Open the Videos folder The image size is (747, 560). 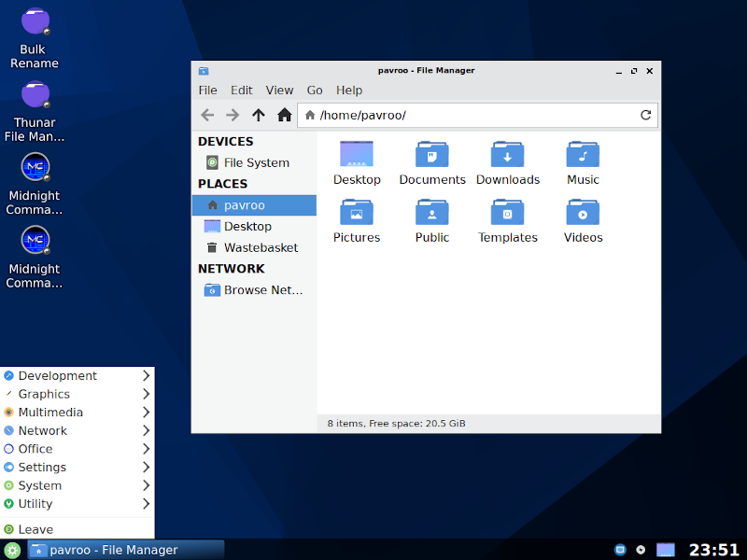583,221
